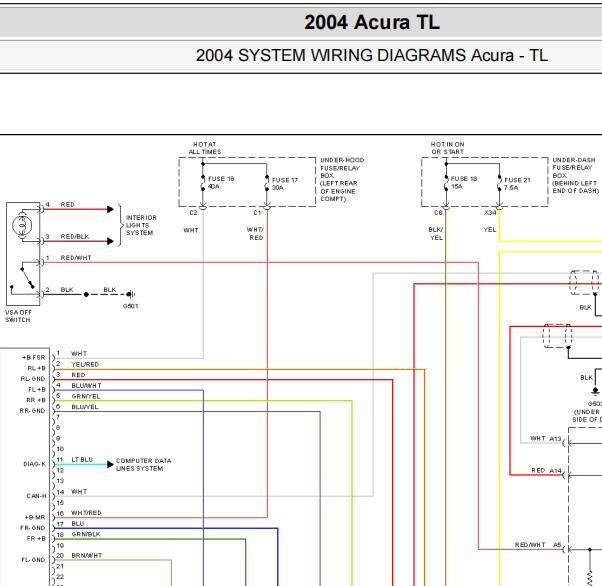Viewport: 602px width, 586px height.
Task: Click the ground symbol above G501
Action: pyautogui.click(x=131, y=295)
